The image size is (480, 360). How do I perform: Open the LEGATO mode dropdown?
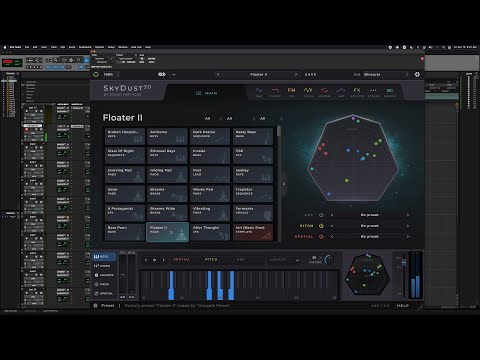(x=284, y=259)
